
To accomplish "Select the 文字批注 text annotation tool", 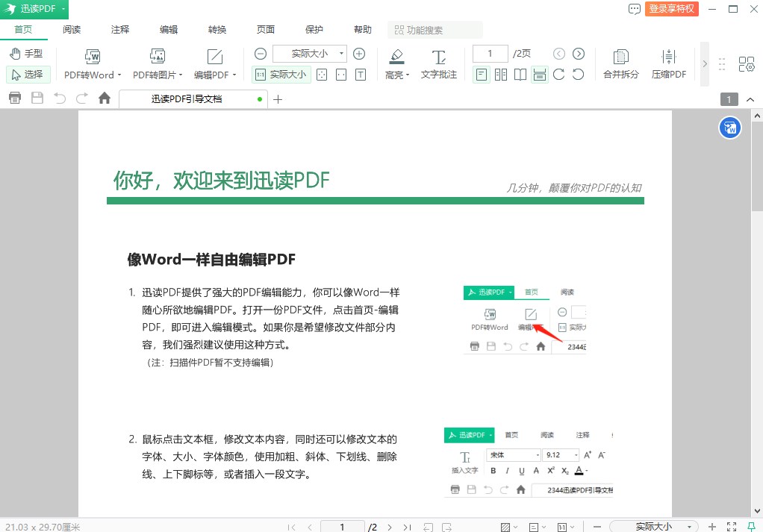I will [x=438, y=64].
